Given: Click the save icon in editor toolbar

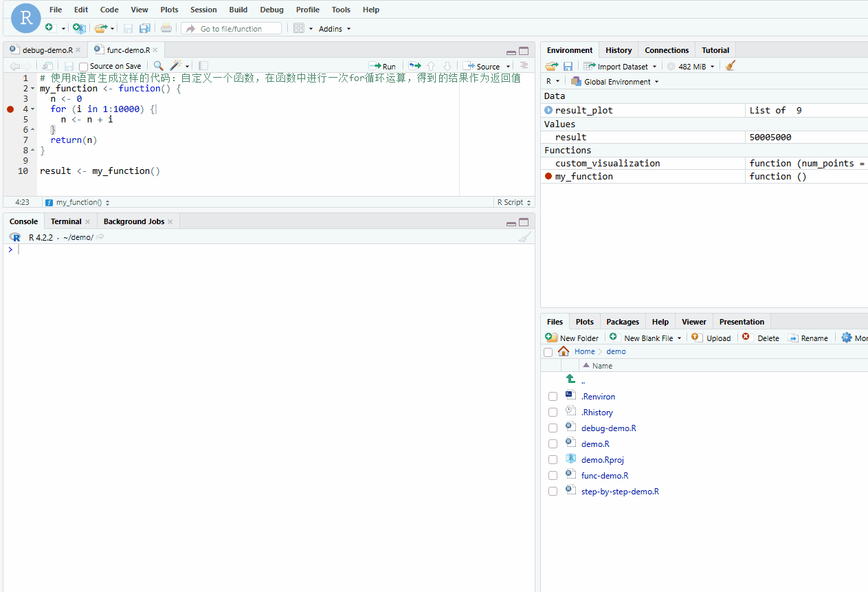Looking at the screenshot, I should [x=69, y=66].
